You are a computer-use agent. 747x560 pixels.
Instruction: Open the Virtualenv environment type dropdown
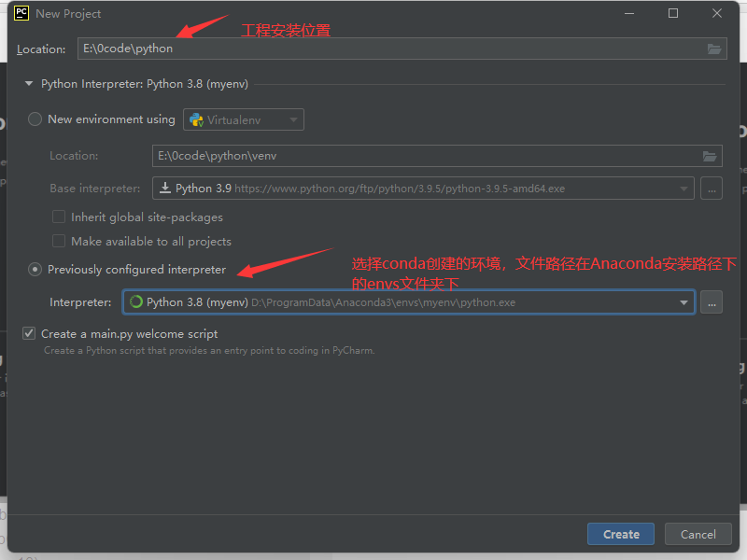click(244, 120)
